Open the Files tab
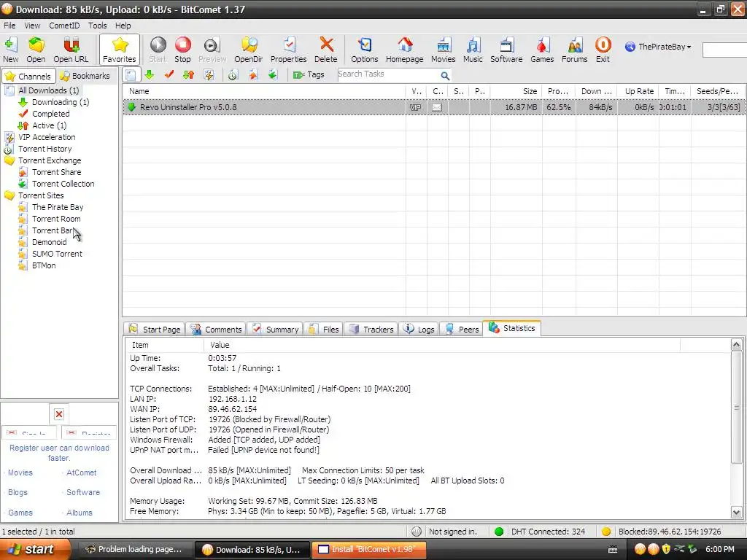747x560 pixels. pos(323,330)
